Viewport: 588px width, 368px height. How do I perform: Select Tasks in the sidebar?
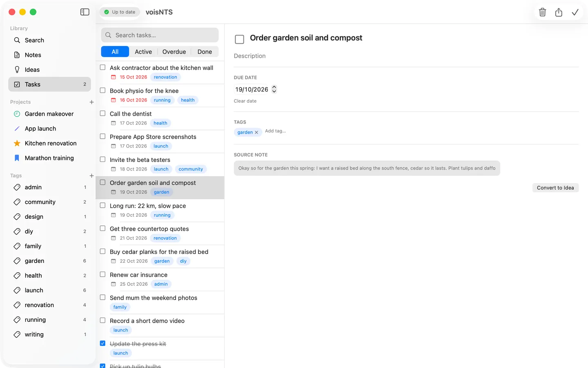(49, 84)
